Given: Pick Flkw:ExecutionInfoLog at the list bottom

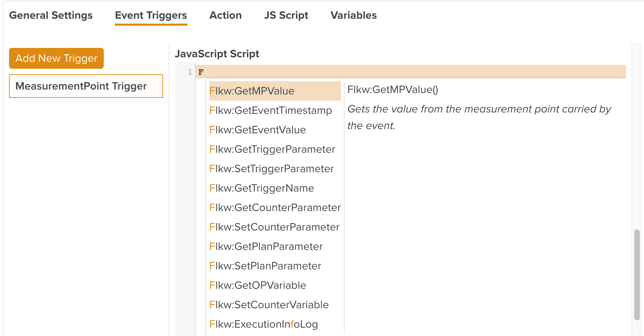Looking at the screenshot, I should tap(264, 324).
